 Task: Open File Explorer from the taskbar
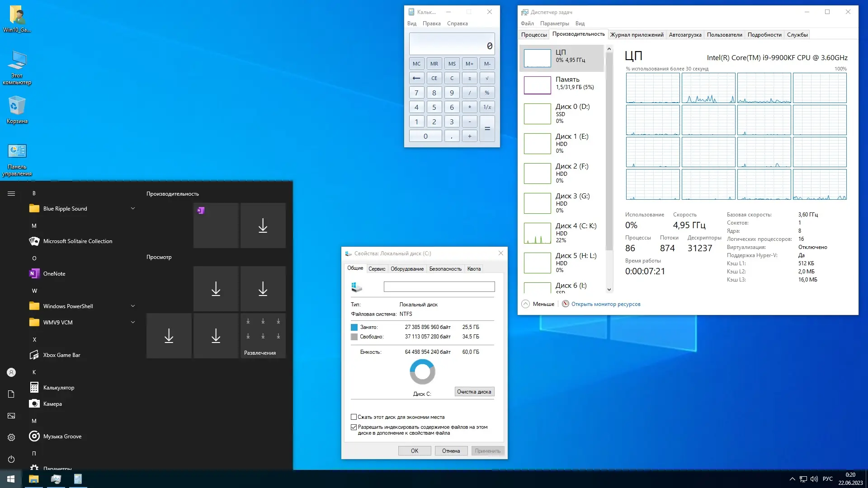[34, 479]
